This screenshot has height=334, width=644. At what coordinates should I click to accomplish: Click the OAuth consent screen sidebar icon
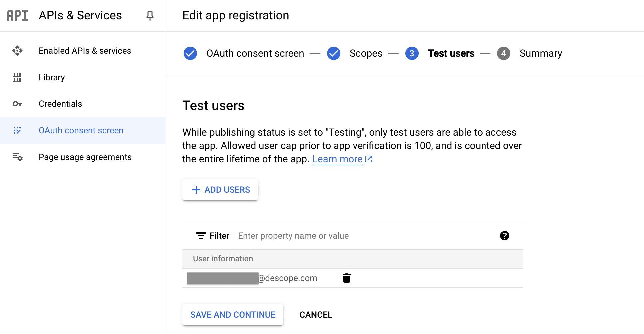tap(17, 130)
